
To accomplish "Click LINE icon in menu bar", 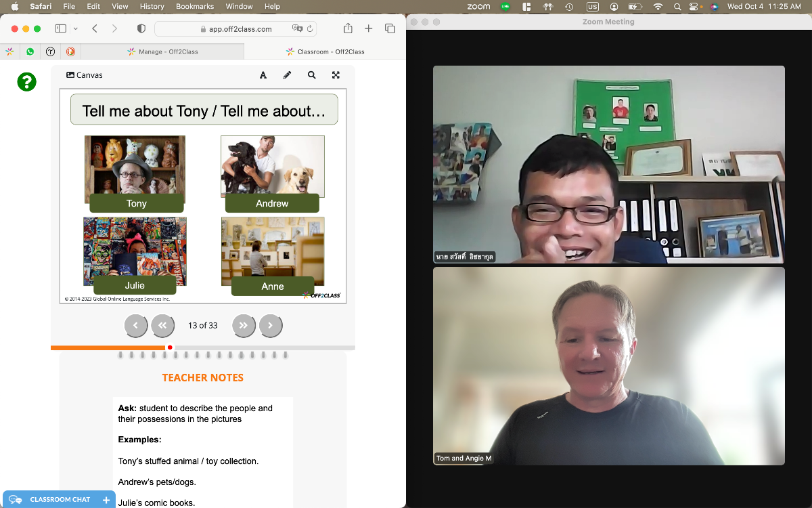I will 505,6.
